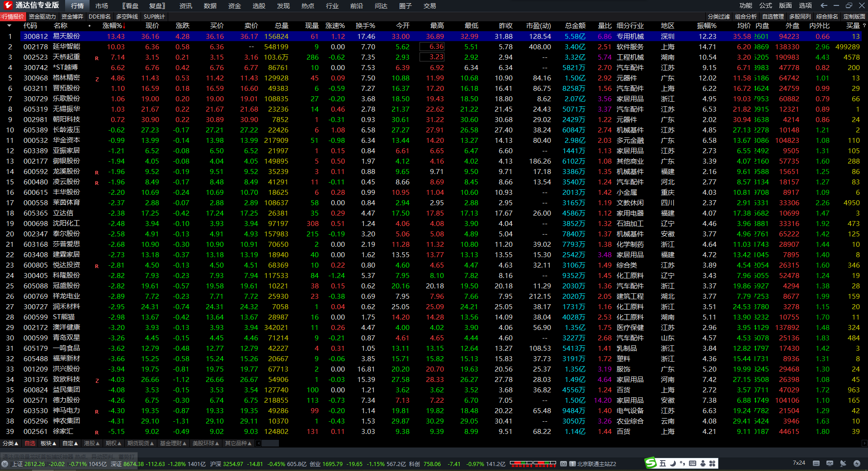Click the horizontal scroll thumb after bottom tabs
This screenshot has height=471, width=868.
(270, 443)
